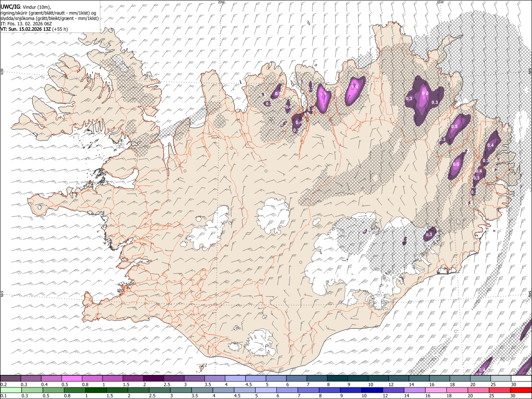Pick the bottom-row pink swatch starting at 20
Screen dimensions: 532x399
(x=479, y=390)
